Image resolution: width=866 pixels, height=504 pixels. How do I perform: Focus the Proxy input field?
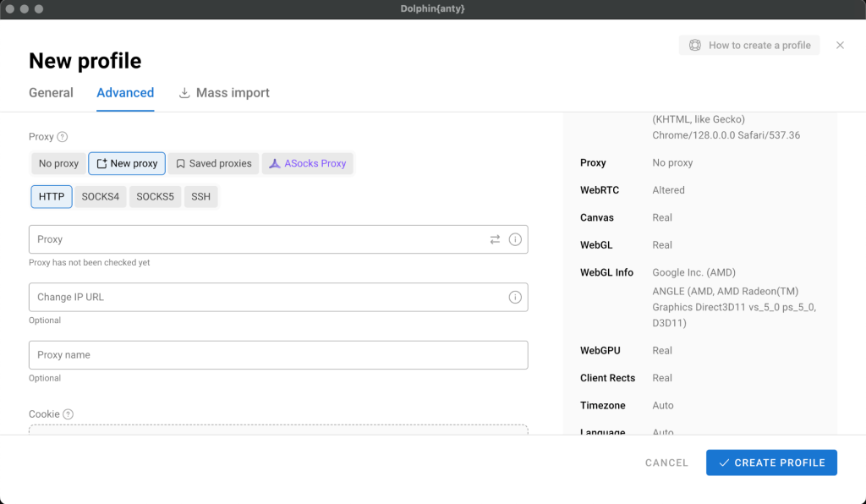278,239
